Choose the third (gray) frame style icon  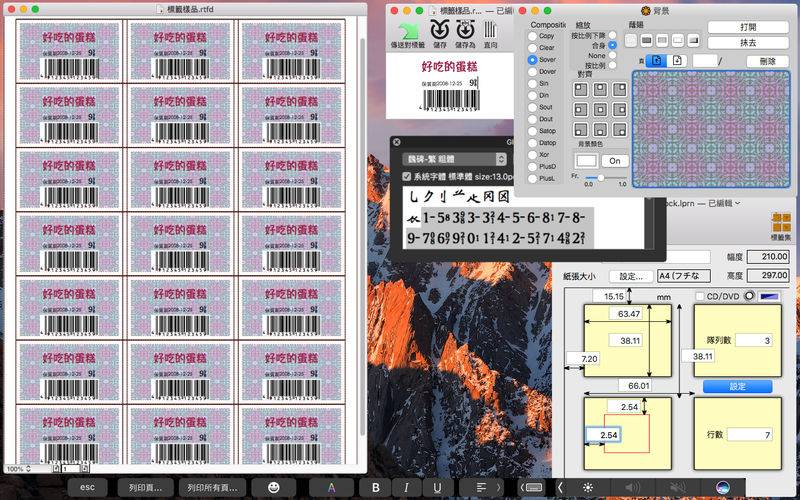pyautogui.click(x=662, y=40)
